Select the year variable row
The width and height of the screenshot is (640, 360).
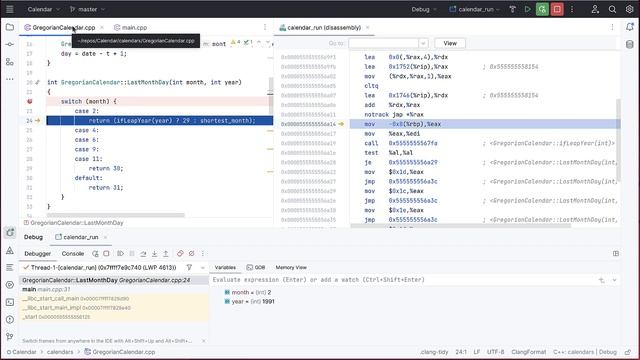pyautogui.click(x=415, y=302)
